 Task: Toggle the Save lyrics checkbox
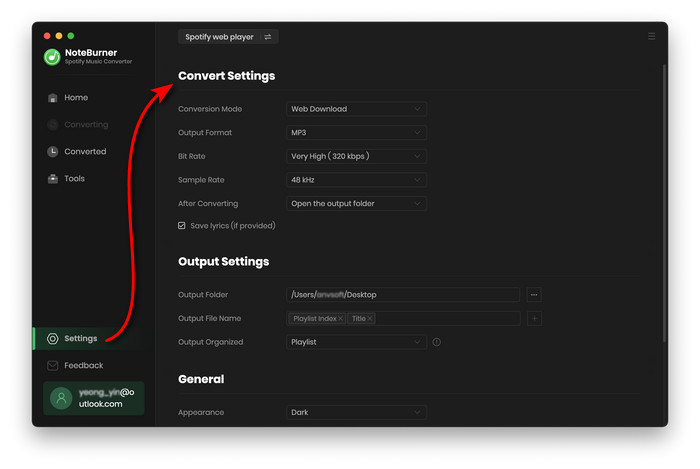click(x=182, y=226)
